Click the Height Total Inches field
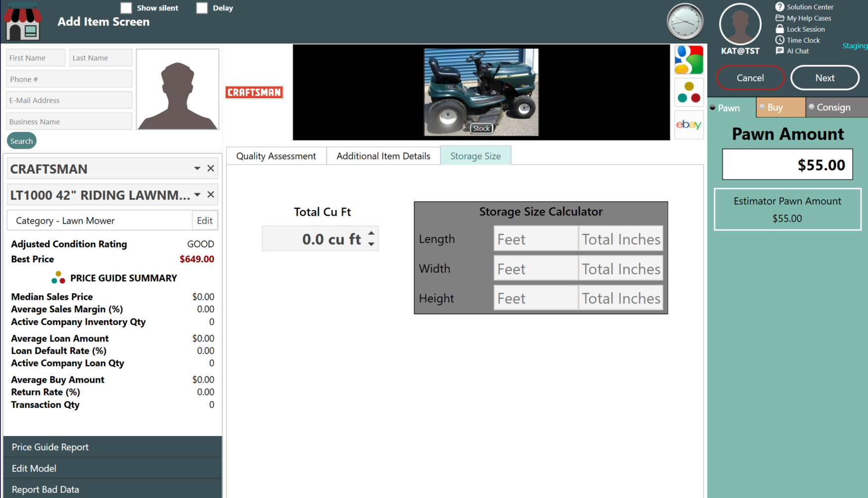This screenshot has width=868, height=498. pyautogui.click(x=621, y=298)
